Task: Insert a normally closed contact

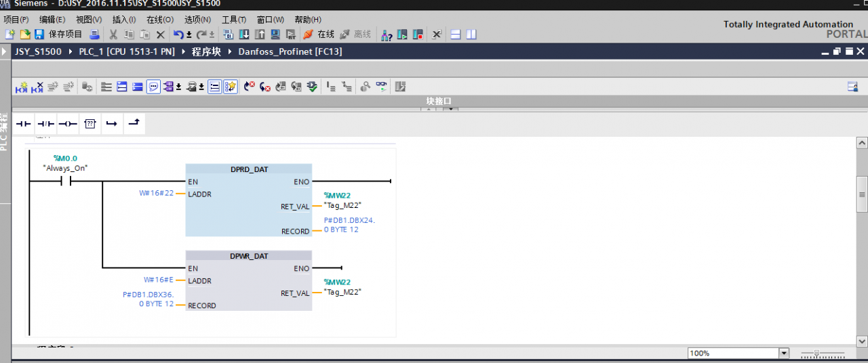Action: (x=45, y=124)
